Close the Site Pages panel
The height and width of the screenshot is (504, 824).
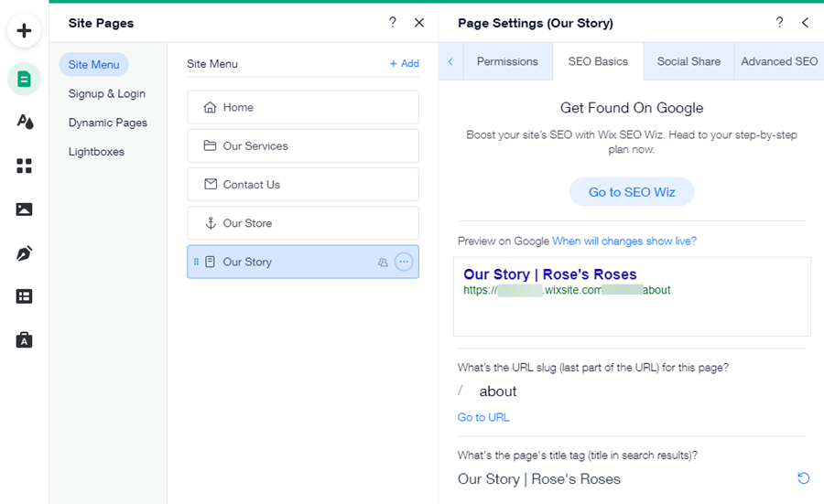pos(419,23)
